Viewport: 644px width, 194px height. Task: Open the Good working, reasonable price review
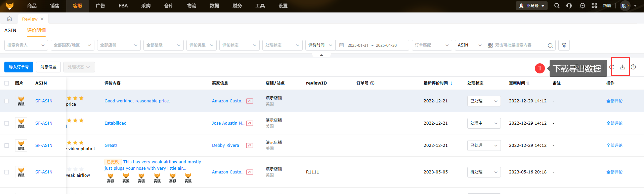pos(137,101)
